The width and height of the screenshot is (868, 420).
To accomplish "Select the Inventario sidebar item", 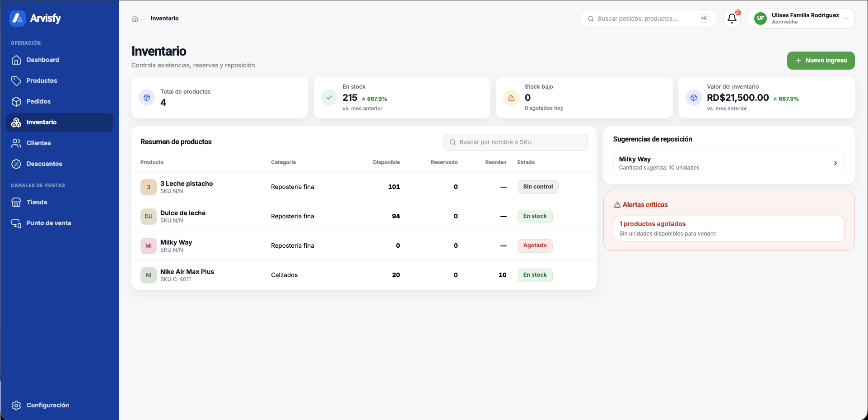I will click(x=60, y=123).
